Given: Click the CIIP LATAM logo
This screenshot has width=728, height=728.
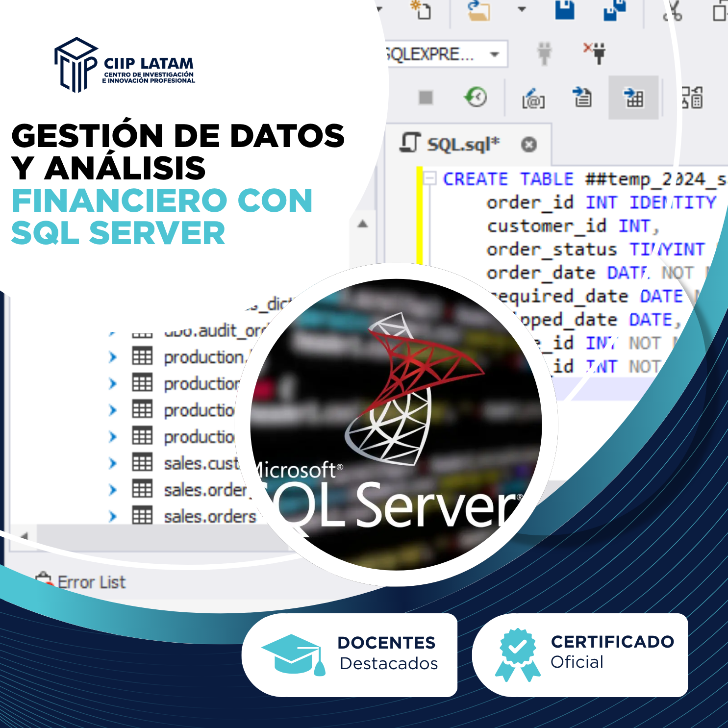Looking at the screenshot, I should [x=125, y=65].
